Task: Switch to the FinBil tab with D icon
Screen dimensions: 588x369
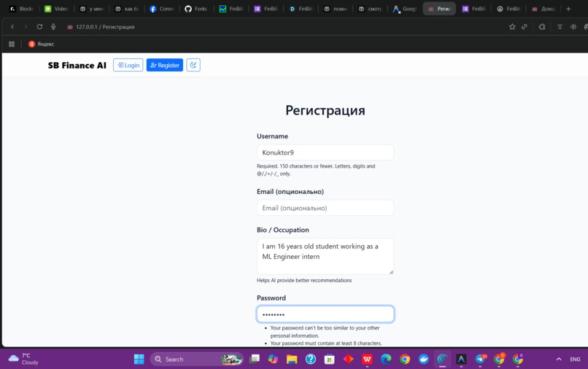Action: click(301, 9)
